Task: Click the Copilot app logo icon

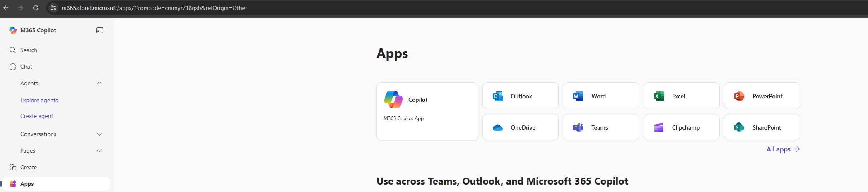Action: click(393, 100)
